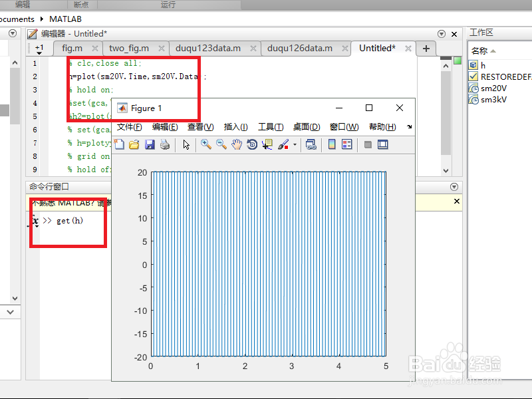Save figure using the floppy disk icon
Screen dimensions: 532x399
point(150,144)
